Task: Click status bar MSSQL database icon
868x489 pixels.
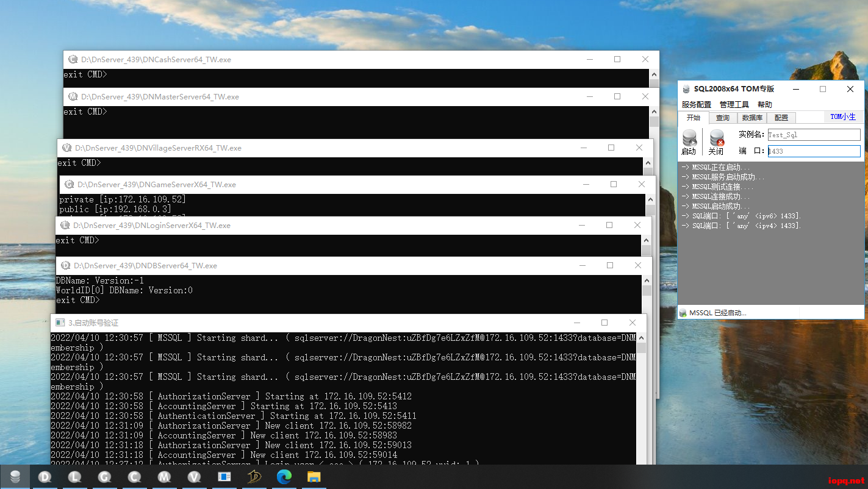Action: [683, 313]
